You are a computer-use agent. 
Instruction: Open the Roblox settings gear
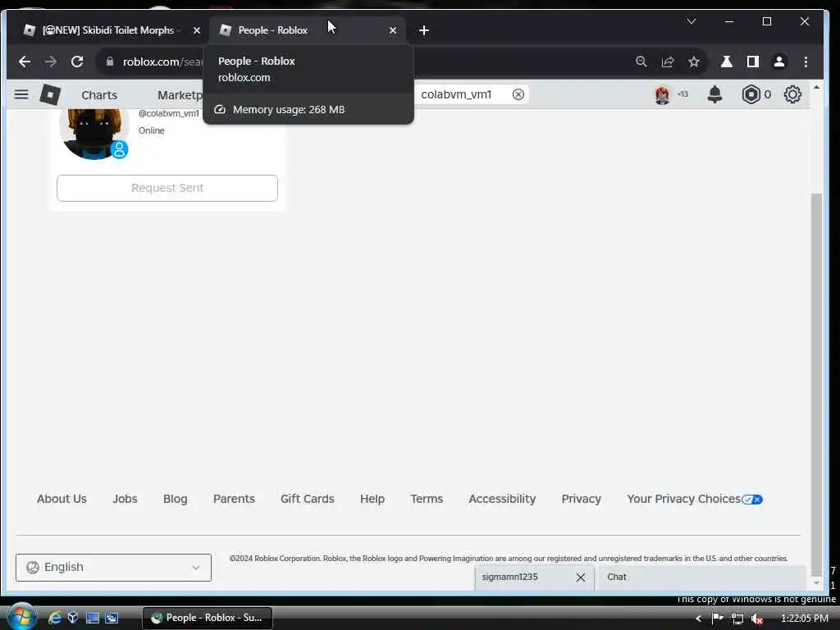pyautogui.click(x=792, y=95)
